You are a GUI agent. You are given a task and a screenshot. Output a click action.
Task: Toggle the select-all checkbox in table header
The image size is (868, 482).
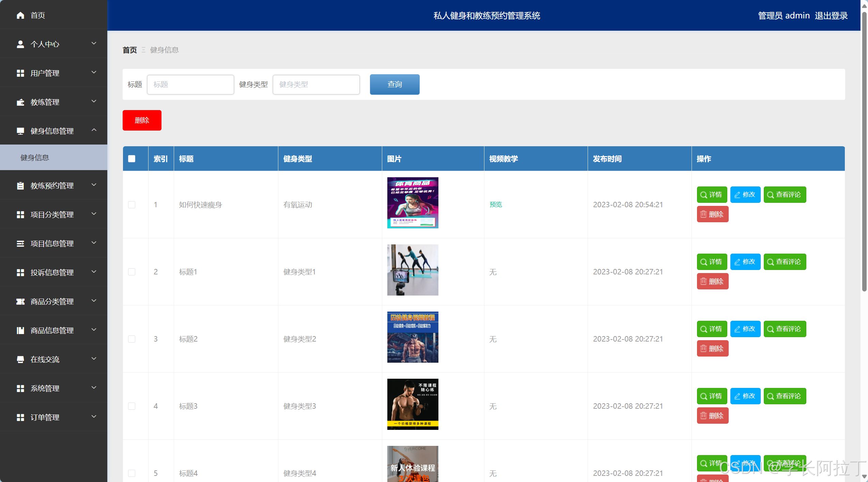pyautogui.click(x=132, y=158)
